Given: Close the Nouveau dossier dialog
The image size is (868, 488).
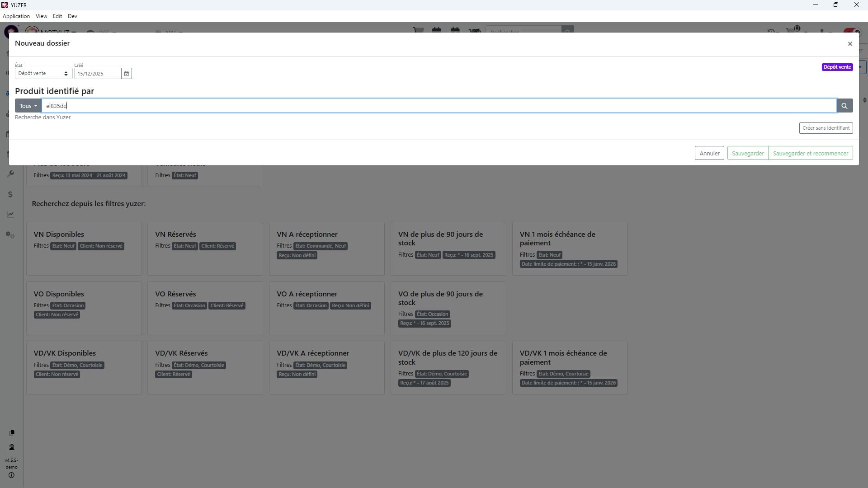Looking at the screenshot, I should click(849, 44).
